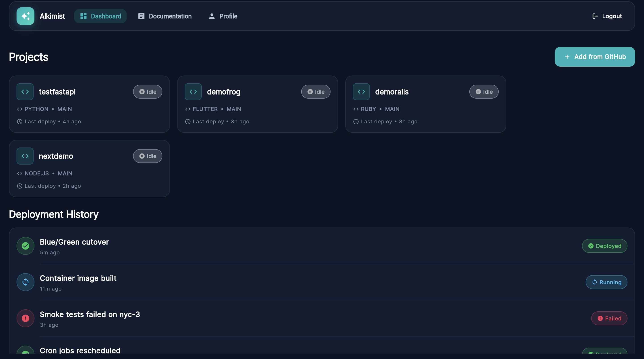Click the Running status badge
This screenshot has width=644, height=359.
click(606, 282)
